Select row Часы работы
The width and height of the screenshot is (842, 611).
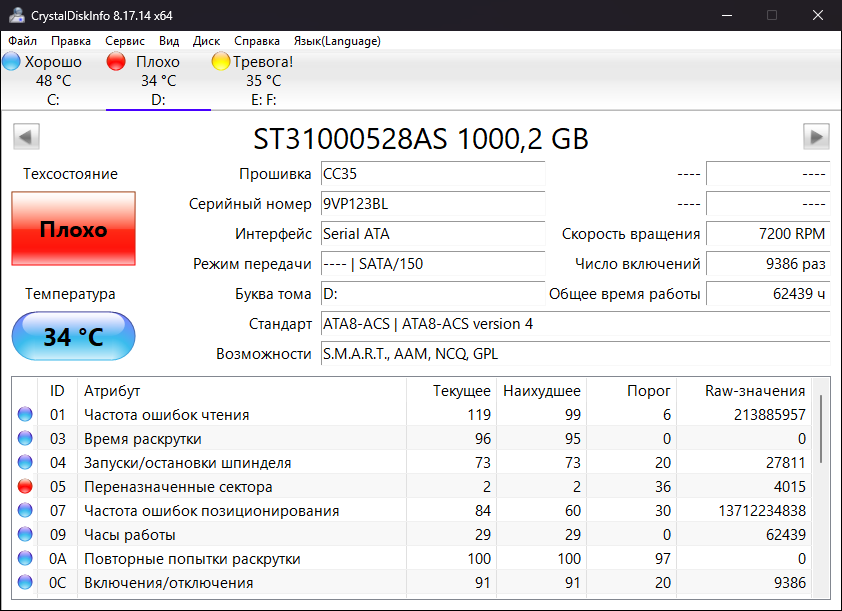[412, 534]
